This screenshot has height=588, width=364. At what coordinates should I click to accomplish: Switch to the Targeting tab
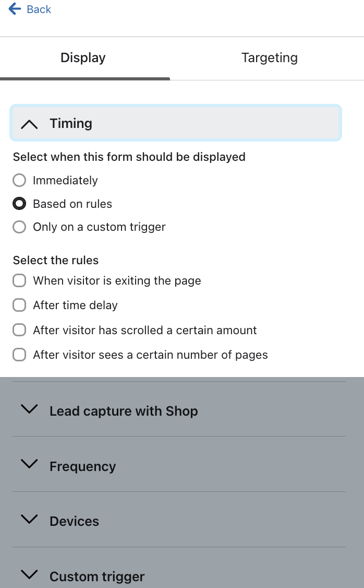pyautogui.click(x=269, y=57)
